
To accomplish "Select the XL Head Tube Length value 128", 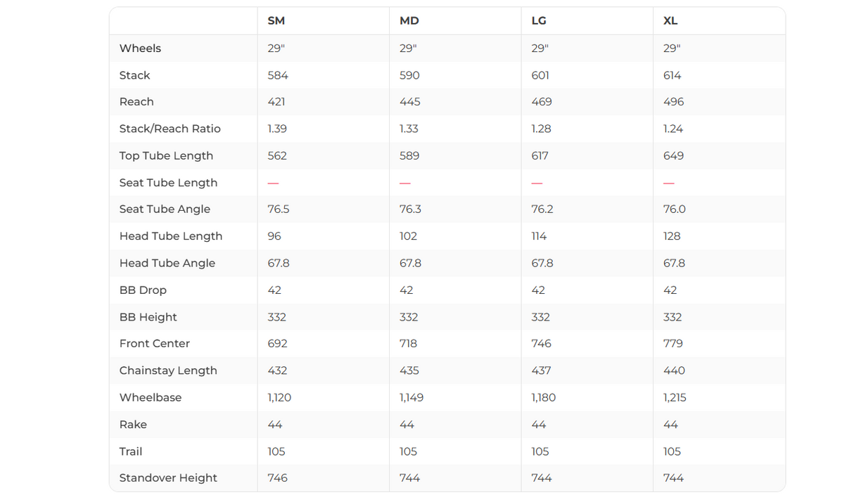I will (672, 236).
